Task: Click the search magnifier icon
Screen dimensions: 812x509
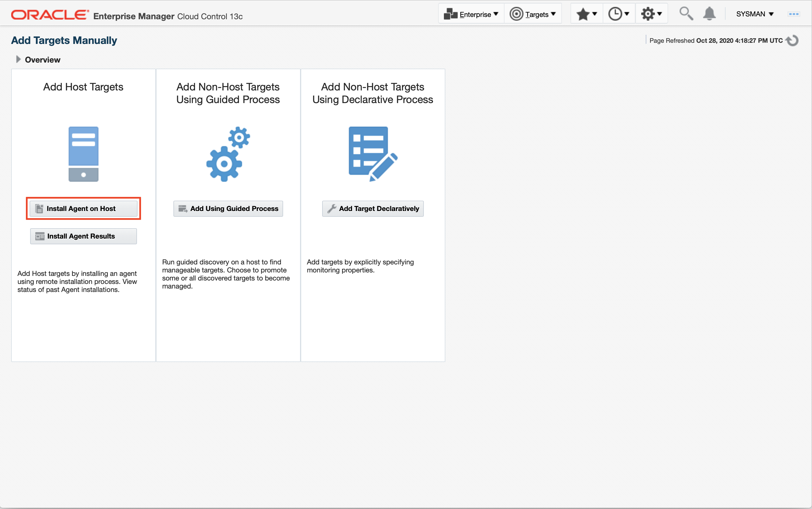Action: (686, 14)
